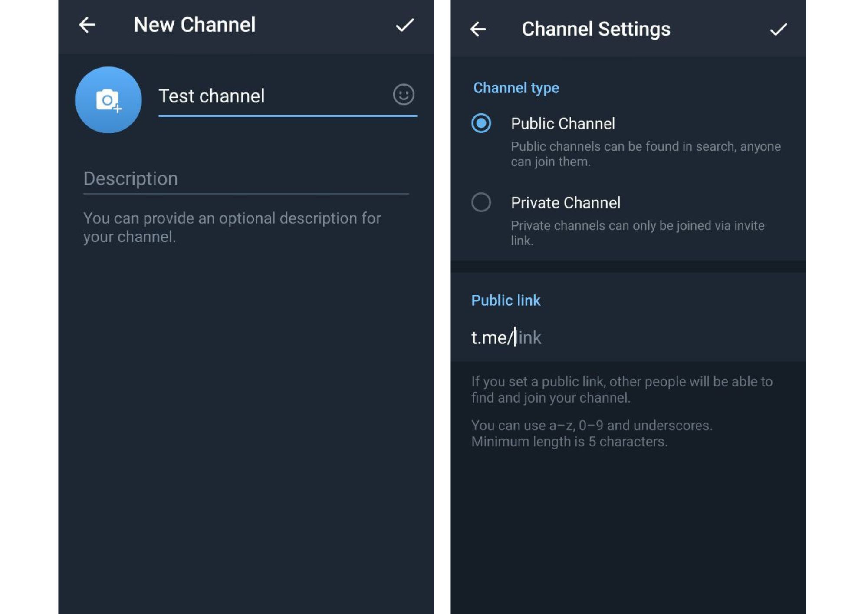Image resolution: width=868 pixels, height=614 pixels.
Task: Confirm new channel with the checkmark
Action: [x=404, y=25]
